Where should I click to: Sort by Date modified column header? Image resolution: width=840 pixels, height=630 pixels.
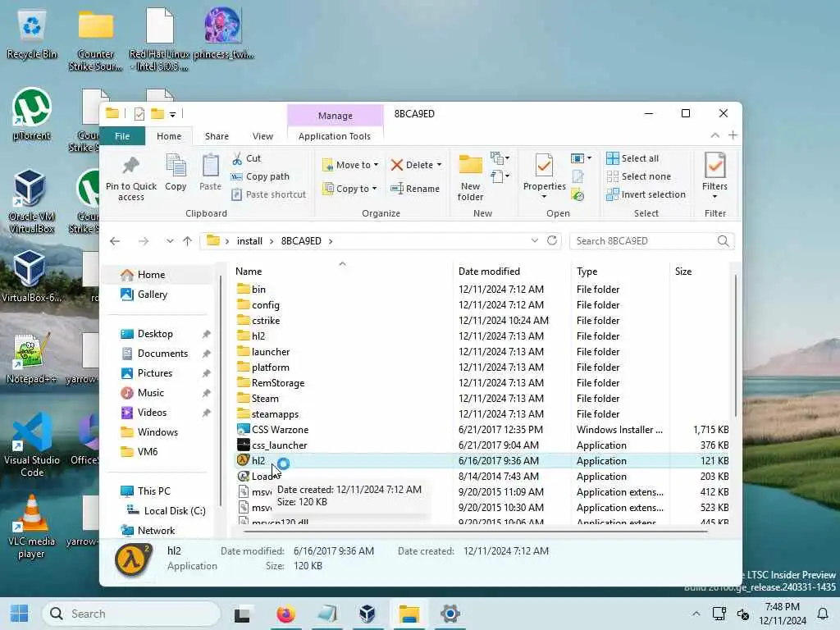pos(512,271)
